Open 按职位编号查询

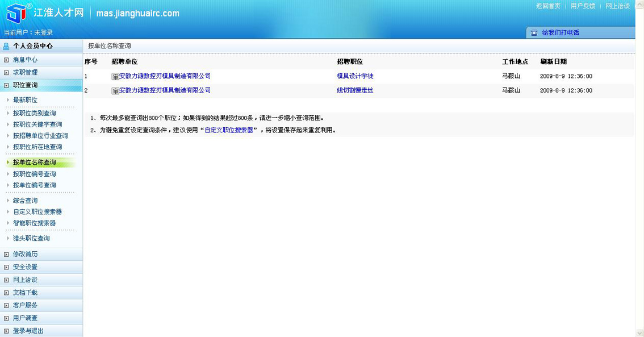pyautogui.click(x=35, y=174)
